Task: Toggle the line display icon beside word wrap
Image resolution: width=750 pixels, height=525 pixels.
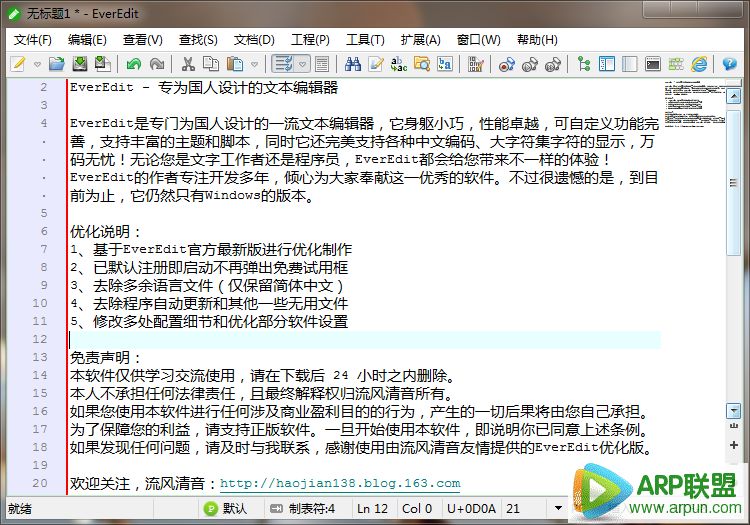Action: pyautogui.click(x=322, y=64)
